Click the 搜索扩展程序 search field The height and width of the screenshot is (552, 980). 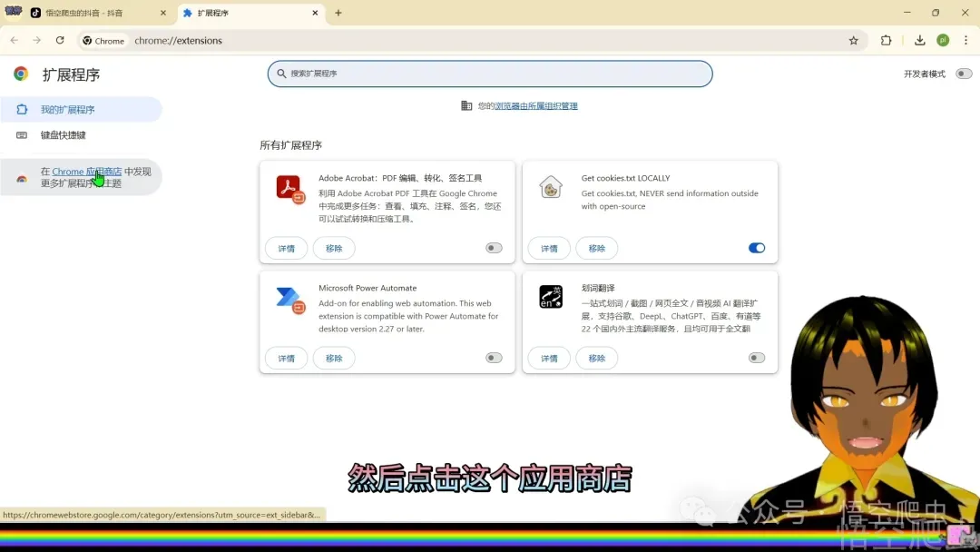pos(490,74)
